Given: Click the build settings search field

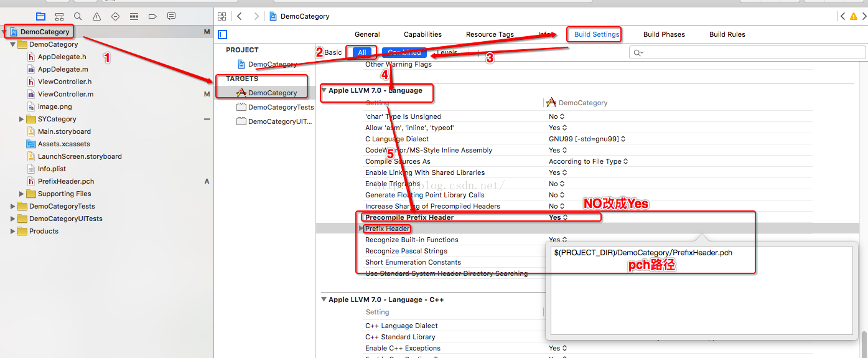Looking at the screenshot, I should [747, 52].
